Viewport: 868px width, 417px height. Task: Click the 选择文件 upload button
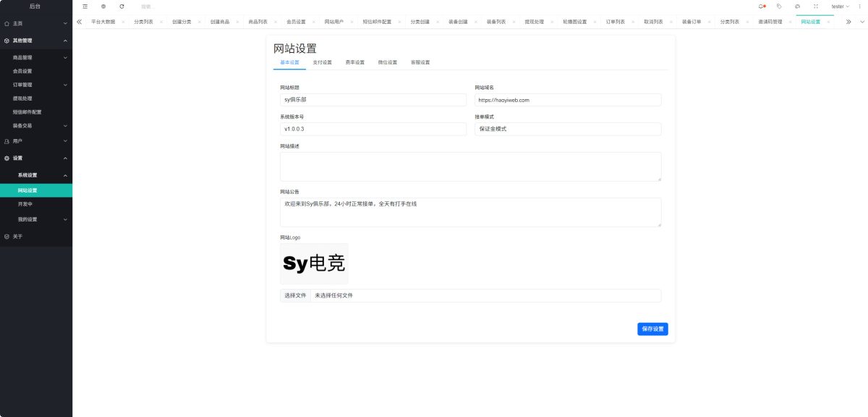pyautogui.click(x=295, y=295)
